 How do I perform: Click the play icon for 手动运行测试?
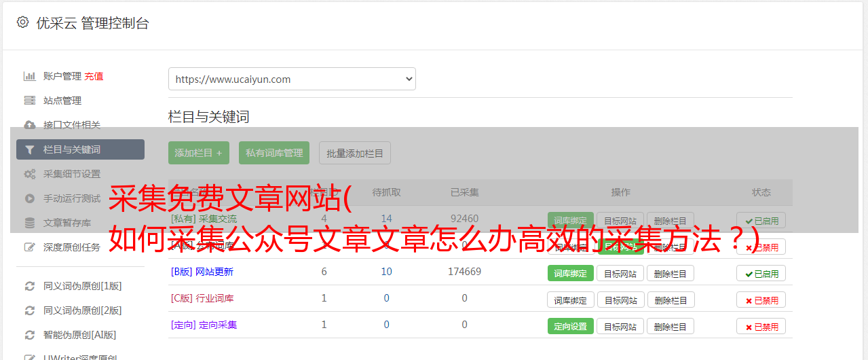pos(30,198)
